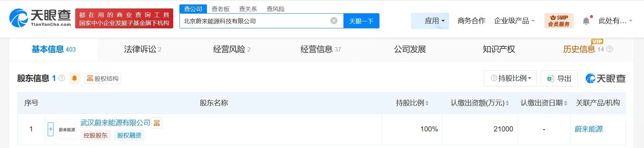Open the notification bell in the header
The height and width of the screenshot is (148, 644).
586,21
